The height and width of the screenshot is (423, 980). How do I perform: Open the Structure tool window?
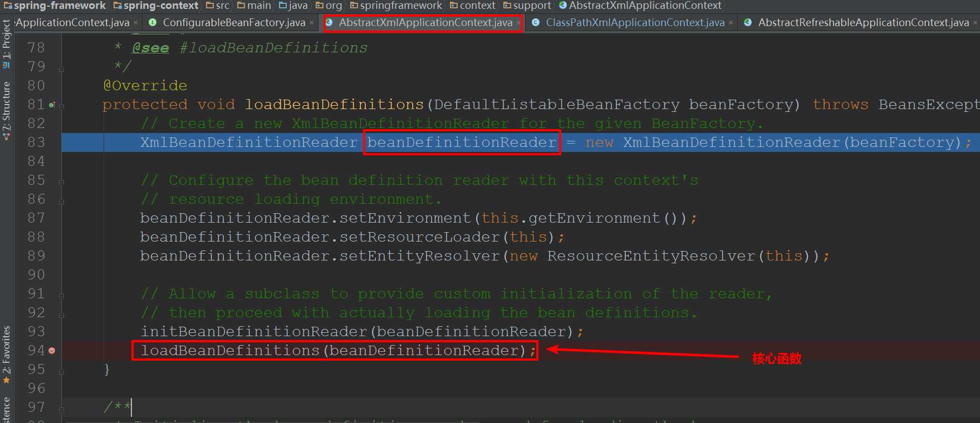pos(6,110)
